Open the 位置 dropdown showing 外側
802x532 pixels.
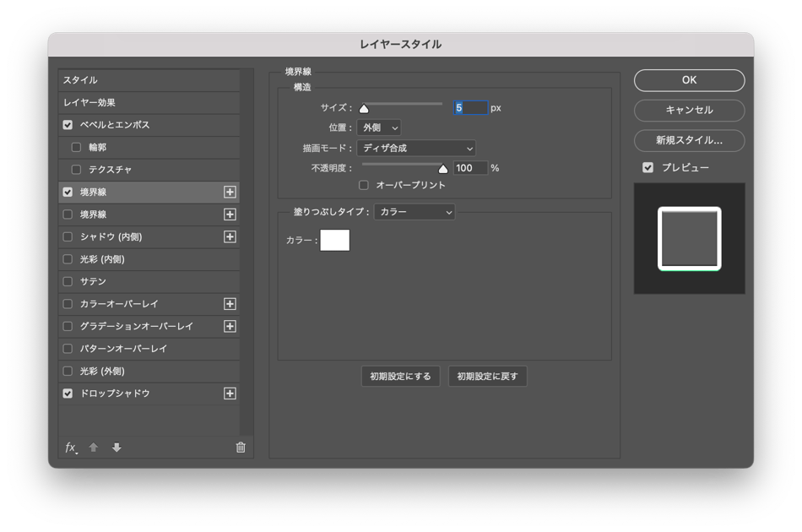(x=378, y=128)
